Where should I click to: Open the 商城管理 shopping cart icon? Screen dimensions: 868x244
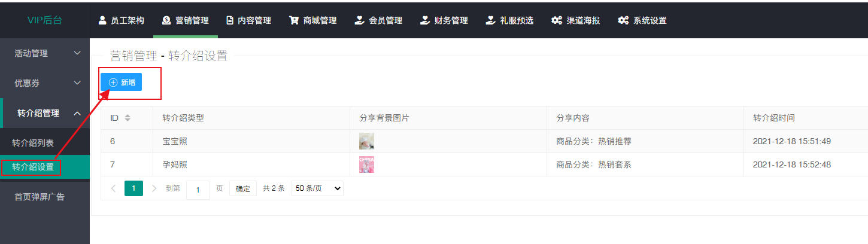[x=294, y=20]
